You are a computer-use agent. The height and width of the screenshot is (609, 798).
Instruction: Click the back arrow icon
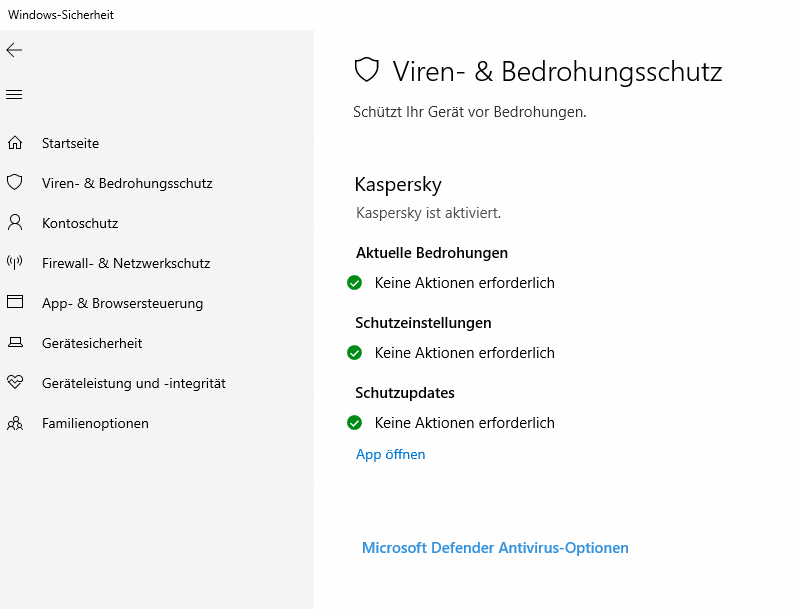point(14,50)
